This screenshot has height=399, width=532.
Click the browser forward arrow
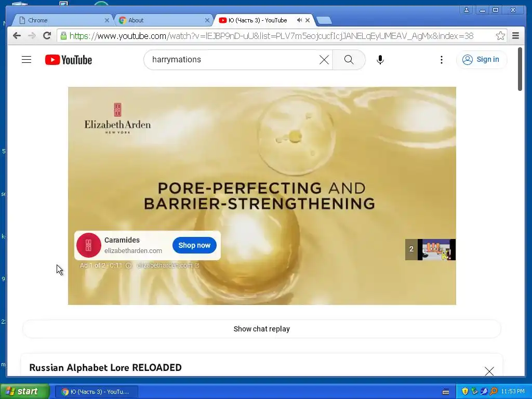[32, 36]
